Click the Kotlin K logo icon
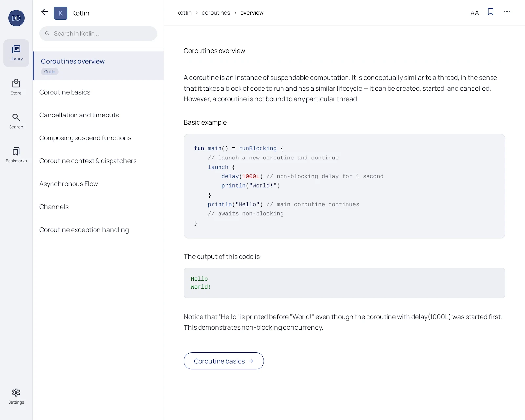This screenshot has width=525, height=420. coord(60,13)
